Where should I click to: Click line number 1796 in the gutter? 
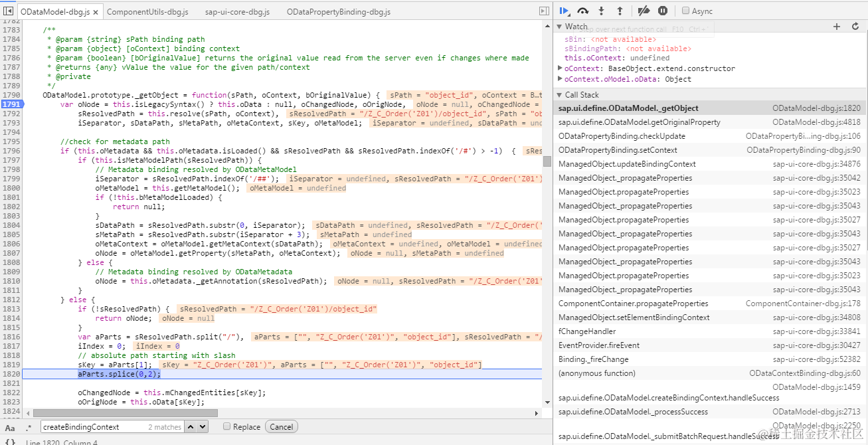pos(11,151)
